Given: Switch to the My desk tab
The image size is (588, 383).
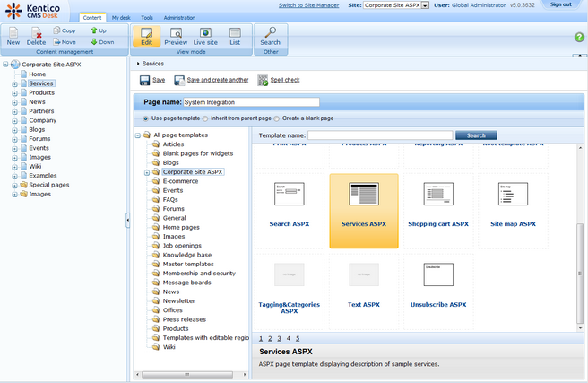Looking at the screenshot, I should pyautogui.click(x=120, y=18).
